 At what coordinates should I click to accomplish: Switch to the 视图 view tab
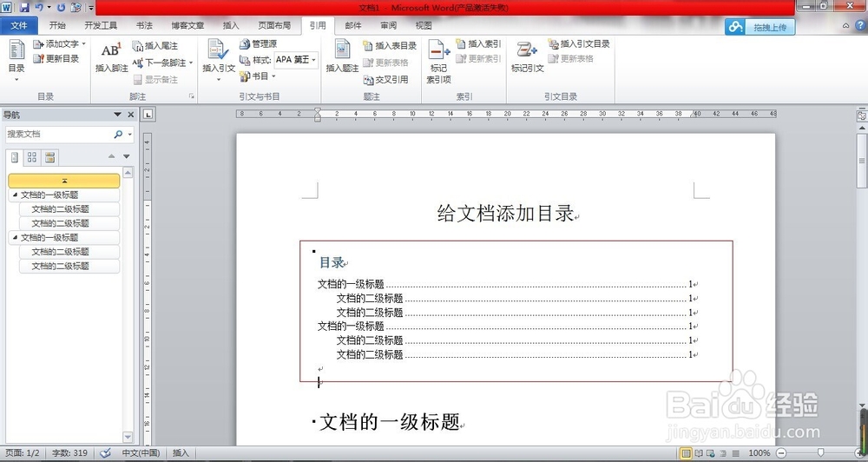click(424, 25)
